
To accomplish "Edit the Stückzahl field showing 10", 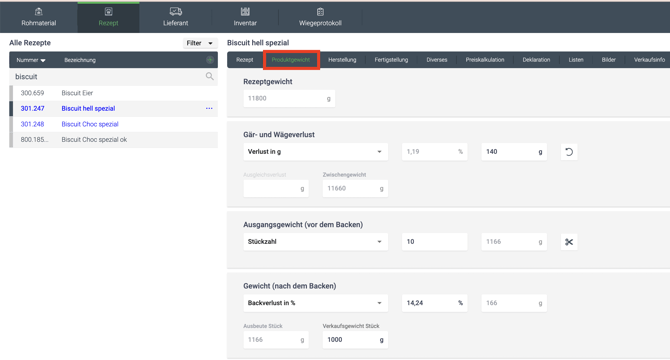I will (x=434, y=242).
